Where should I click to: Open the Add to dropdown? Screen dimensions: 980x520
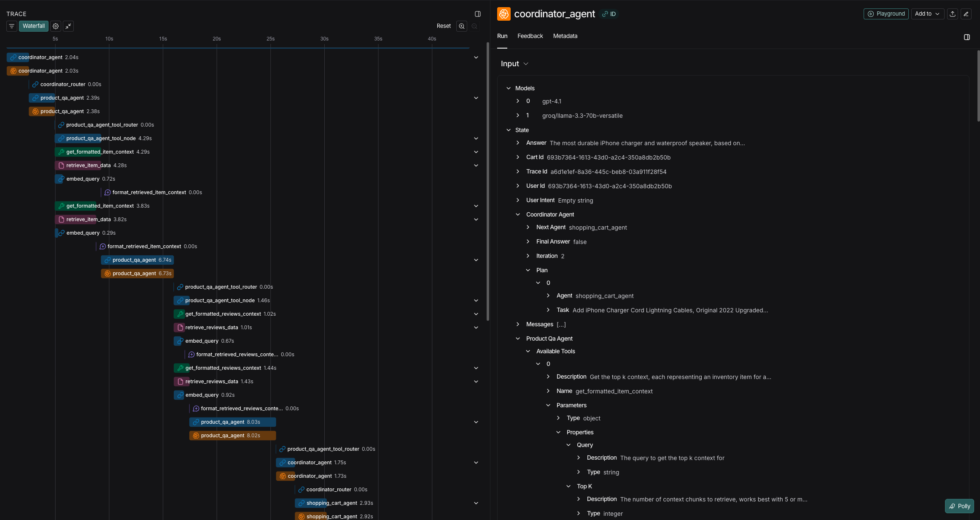pyautogui.click(x=927, y=14)
